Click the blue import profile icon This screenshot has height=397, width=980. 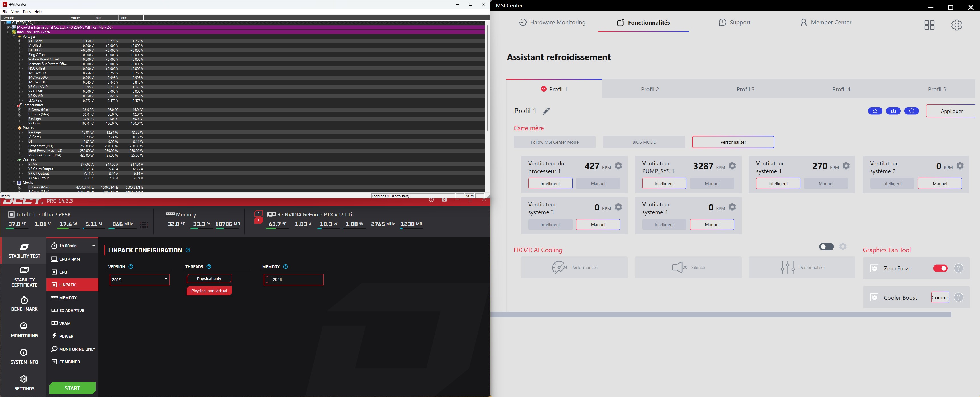click(893, 111)
